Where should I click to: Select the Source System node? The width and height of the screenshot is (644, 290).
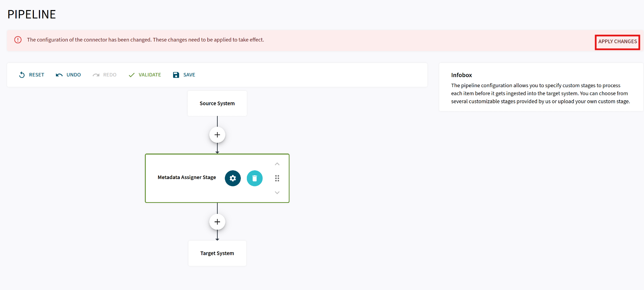click(x=217, y=104)
